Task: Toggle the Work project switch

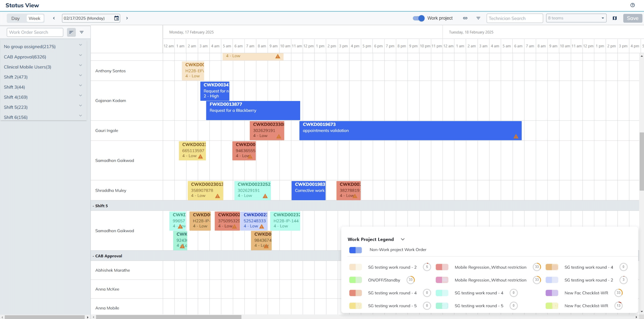Action: (x=419, y=18)
